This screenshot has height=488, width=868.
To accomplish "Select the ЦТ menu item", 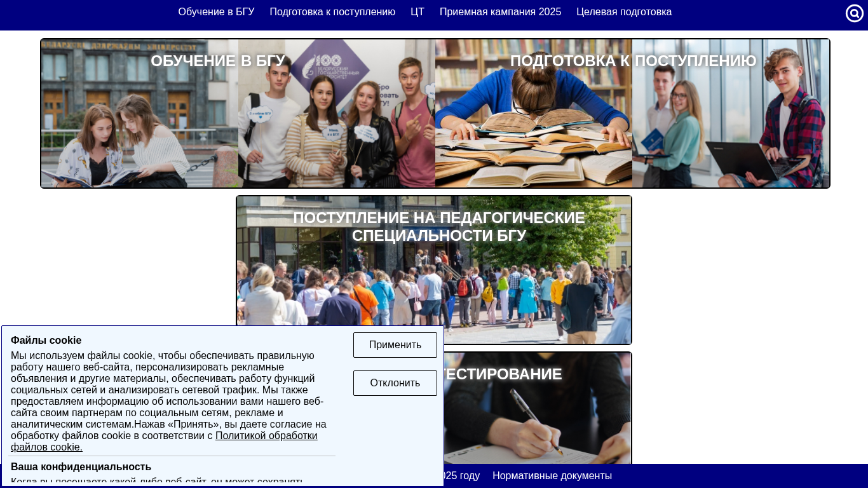I will click(417, 12).
